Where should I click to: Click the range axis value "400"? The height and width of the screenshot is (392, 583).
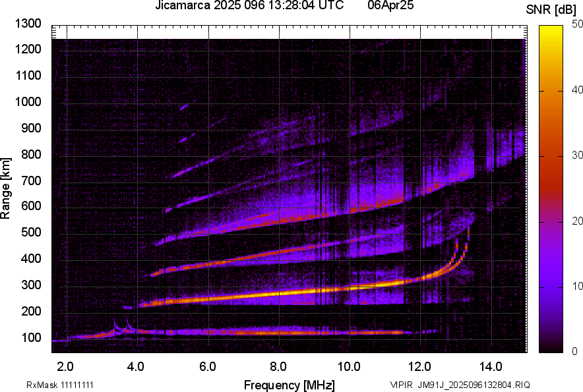tap(31, 258)
